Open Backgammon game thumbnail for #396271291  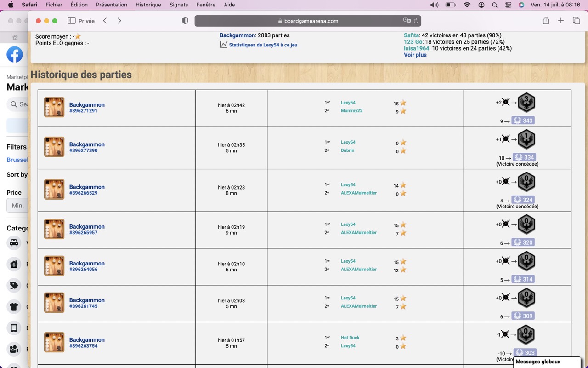pos(54,107)
